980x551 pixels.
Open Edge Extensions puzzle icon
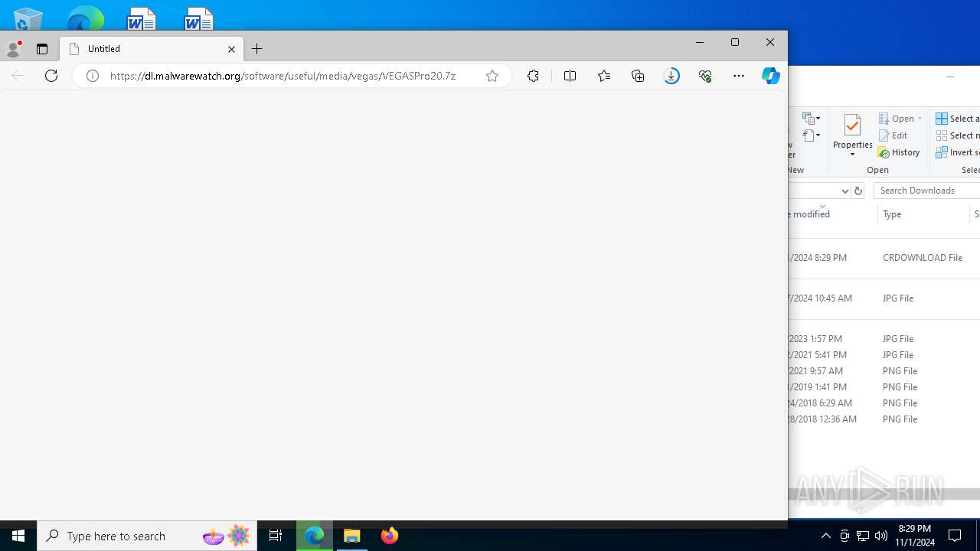(x=534, y=76)
